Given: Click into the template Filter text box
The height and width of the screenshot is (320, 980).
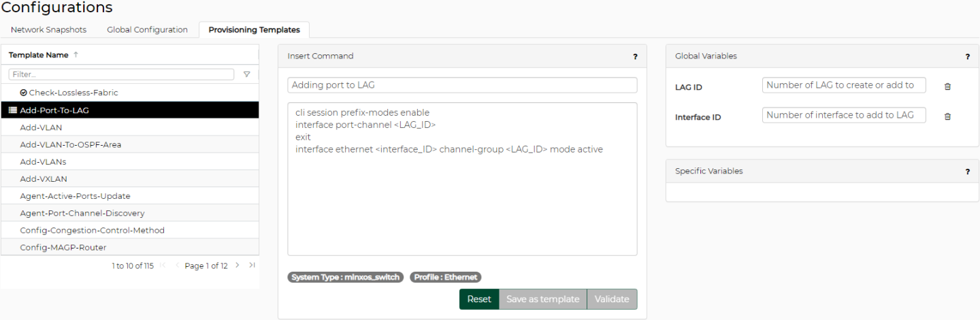Looking at the screenshot, I should (121, 74).
